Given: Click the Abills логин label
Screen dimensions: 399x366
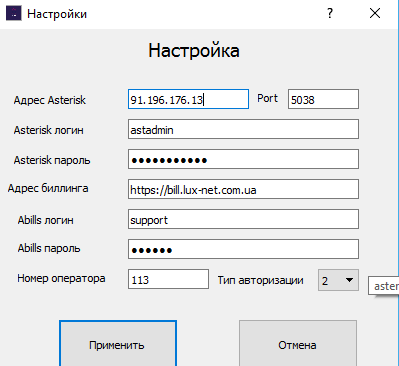Looking at the screenshot, I should tap(46, 220).
